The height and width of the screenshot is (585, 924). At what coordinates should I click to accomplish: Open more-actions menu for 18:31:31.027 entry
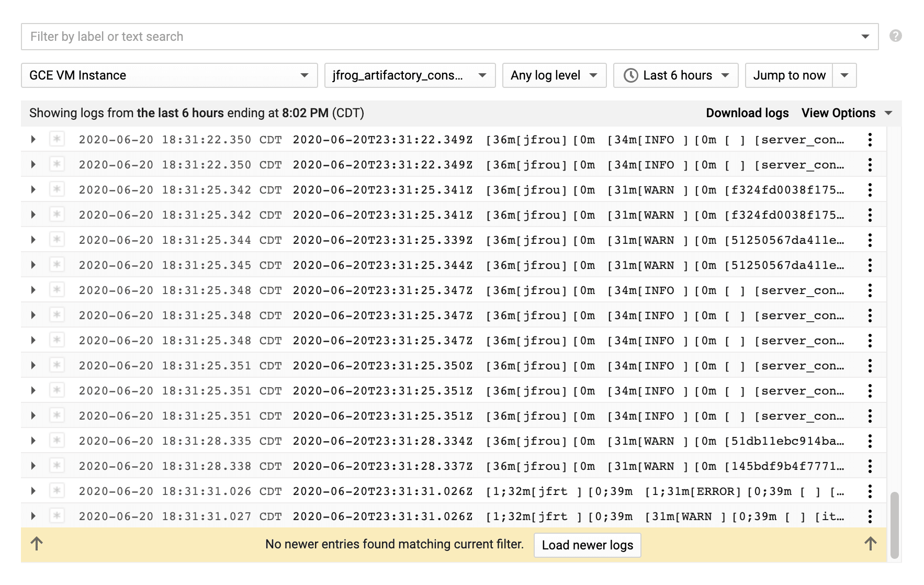coord(870,516)
